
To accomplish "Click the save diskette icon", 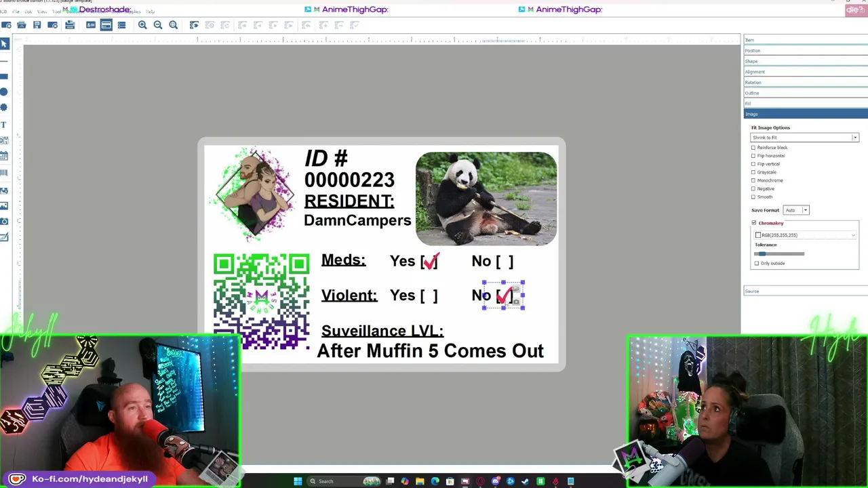I will tap(37, 25).
